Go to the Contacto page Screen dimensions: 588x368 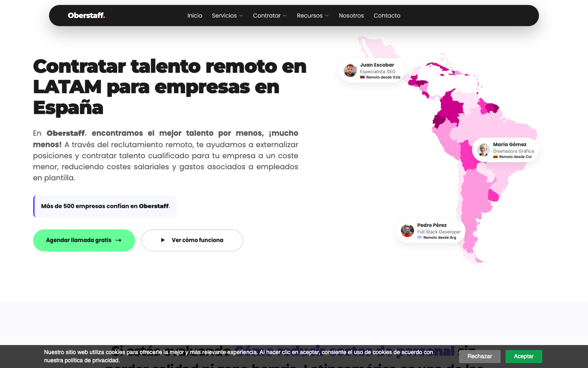click(387, 16)
